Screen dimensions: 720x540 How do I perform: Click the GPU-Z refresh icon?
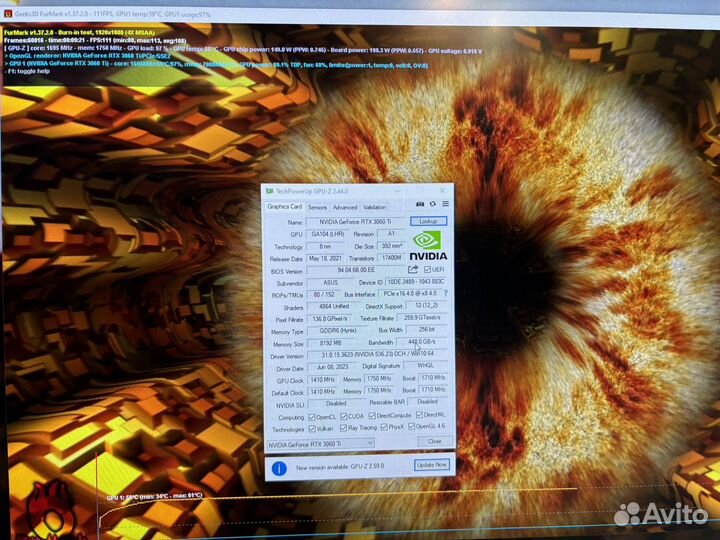click(433, 204)
